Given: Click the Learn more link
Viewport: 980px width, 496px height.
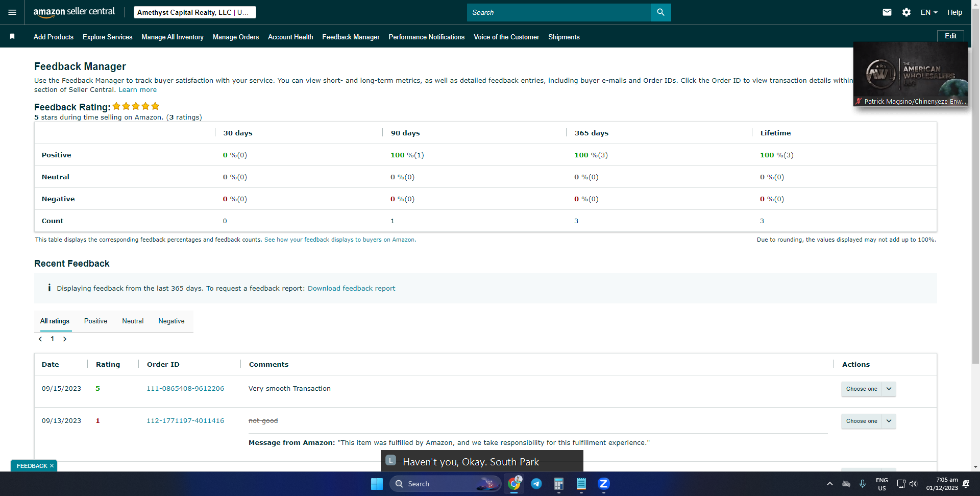Looking at the screenshot, I should click(138, 90).
